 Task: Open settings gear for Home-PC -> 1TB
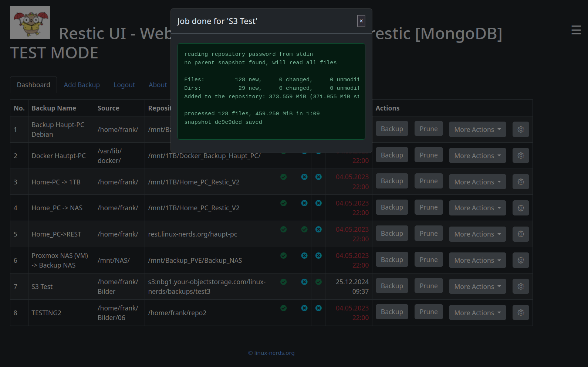pyautogui.click(x=521, y=182)
